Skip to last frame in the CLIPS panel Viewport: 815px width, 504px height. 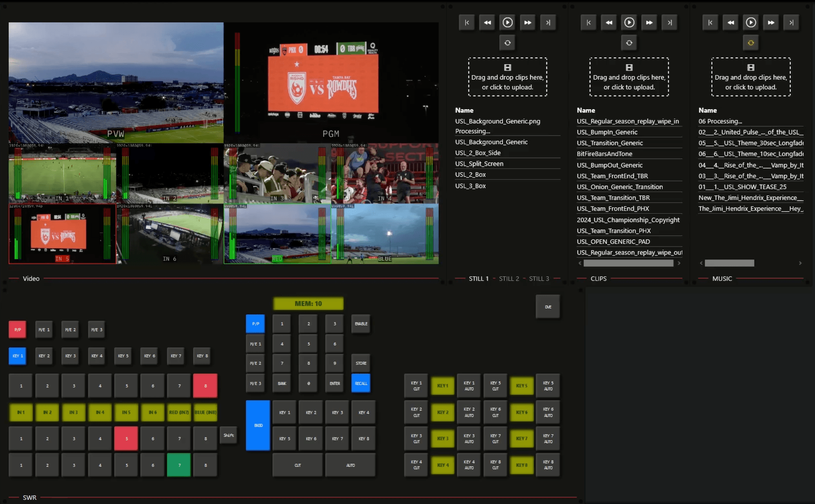(670, 22)
